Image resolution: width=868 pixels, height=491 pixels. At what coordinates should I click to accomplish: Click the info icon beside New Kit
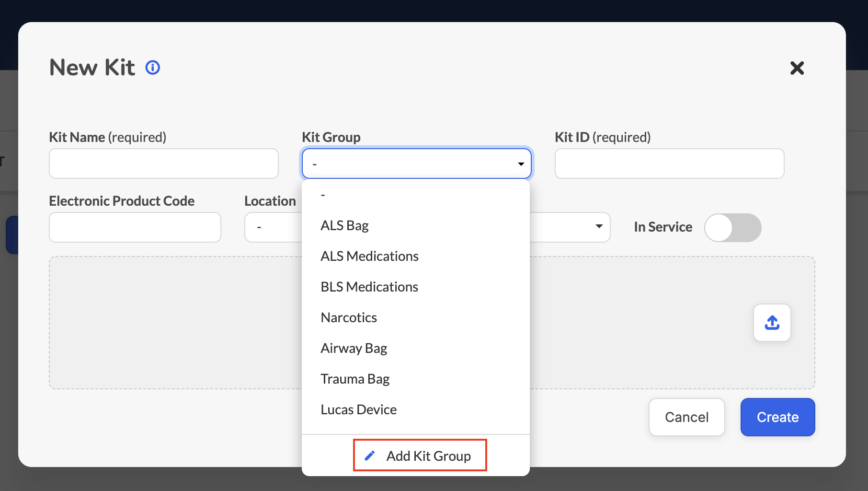[x=153, y=68]
